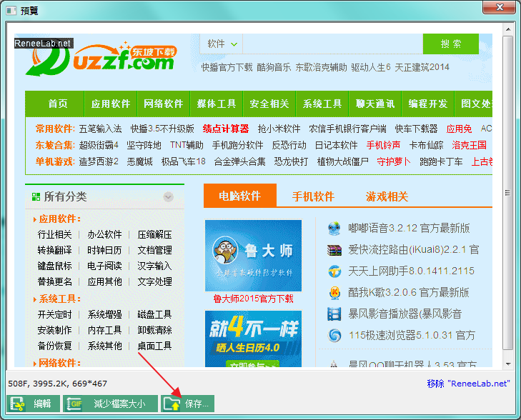Open the 驱动人生6 link

[x=371, y=67]
